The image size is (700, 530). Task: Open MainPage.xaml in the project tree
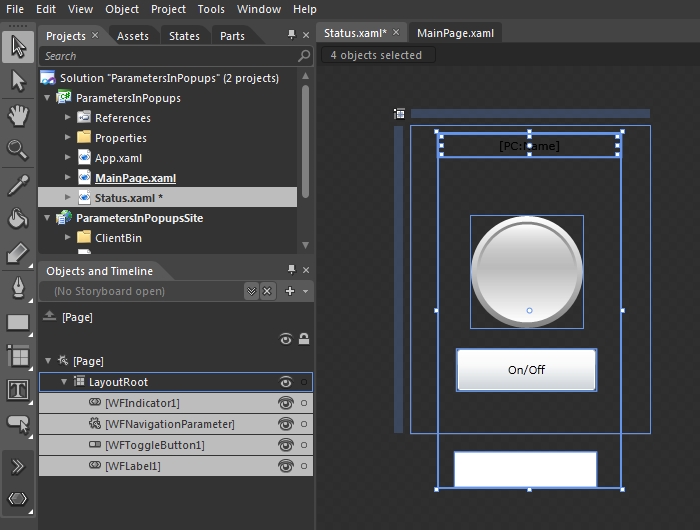click(135, 178)
